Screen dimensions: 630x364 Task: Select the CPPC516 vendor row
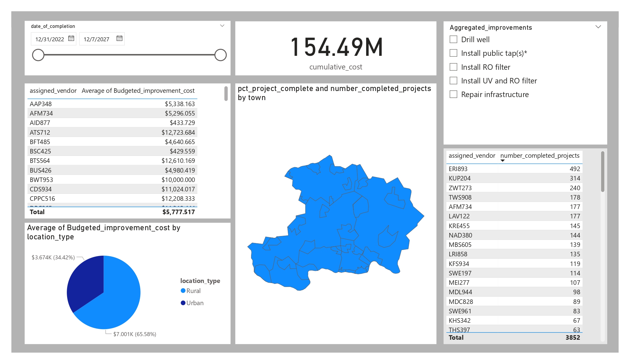[x=112, y=198]
